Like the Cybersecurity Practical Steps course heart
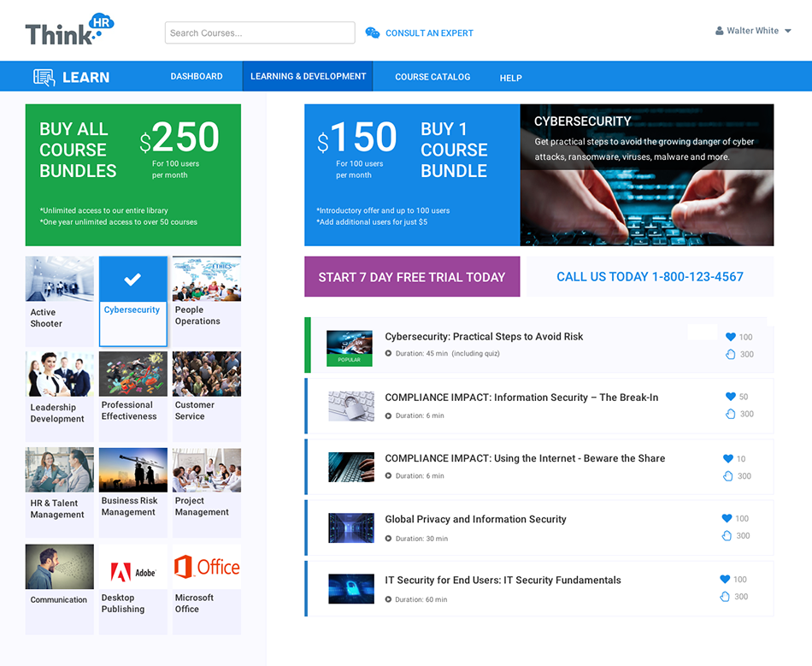 [731, 337]
